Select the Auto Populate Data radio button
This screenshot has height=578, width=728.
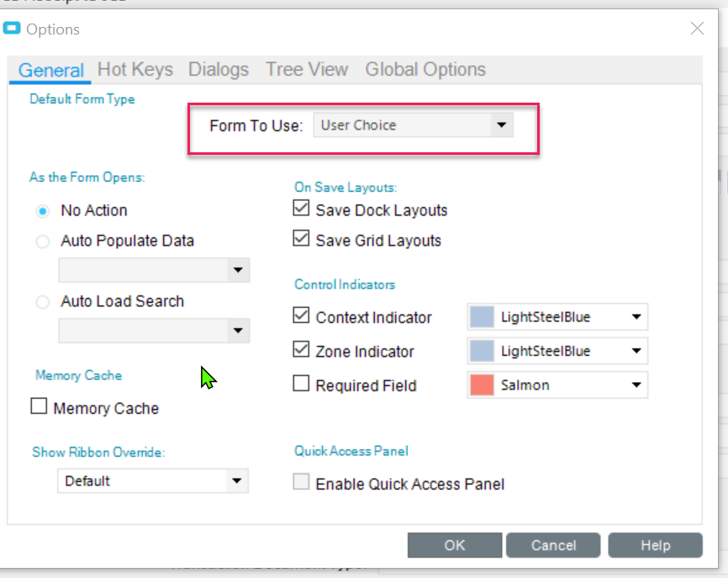click(43, 241)
